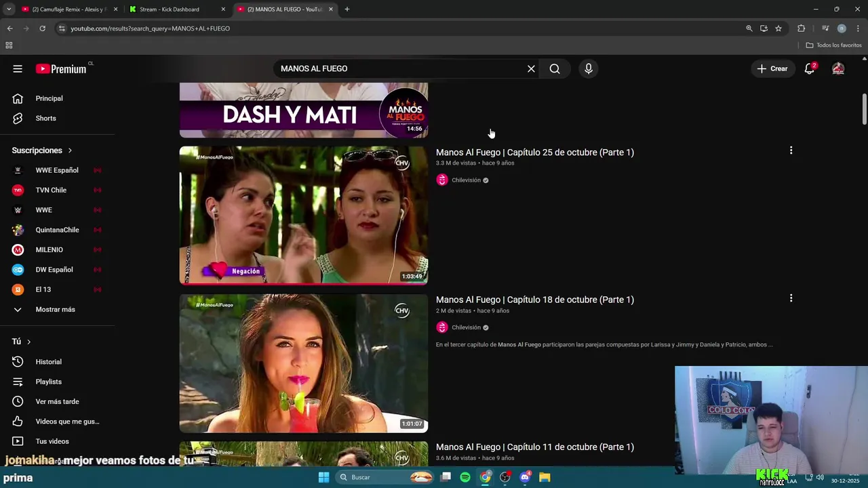This screenshot has width=868, height=488.
Task: Switch to the Camuflaje Remix tab
Action: point(68,9)
